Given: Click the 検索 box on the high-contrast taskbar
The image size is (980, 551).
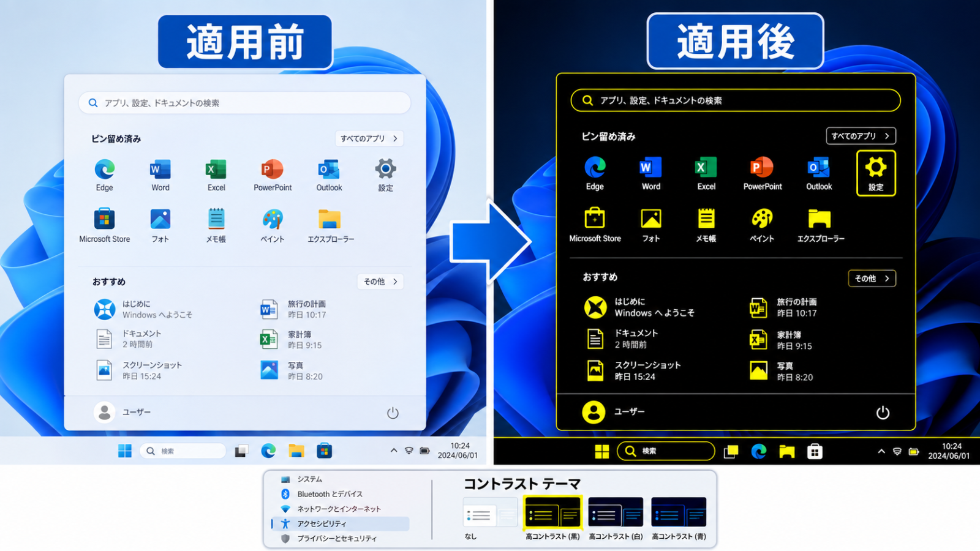Looking at the screenshot, I should point(666,451).
